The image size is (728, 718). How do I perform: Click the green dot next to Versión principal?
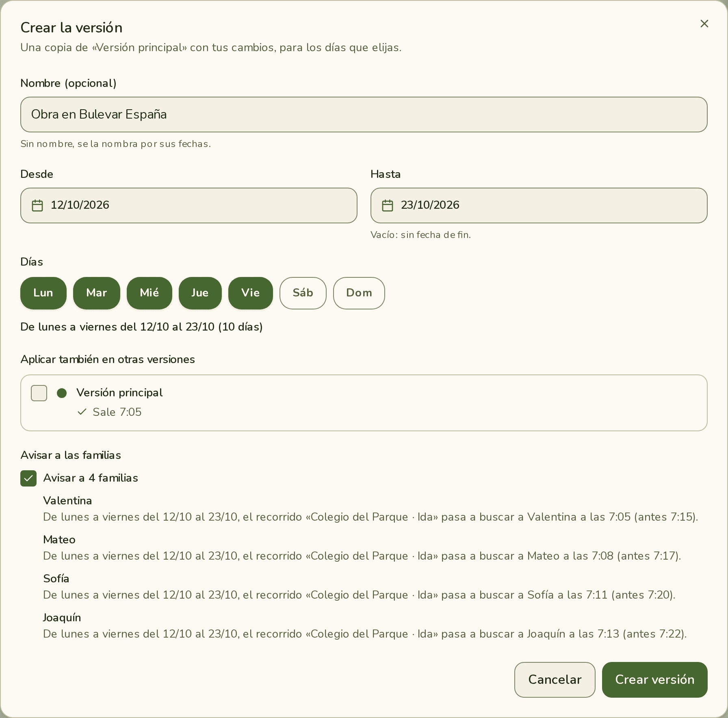62,393
